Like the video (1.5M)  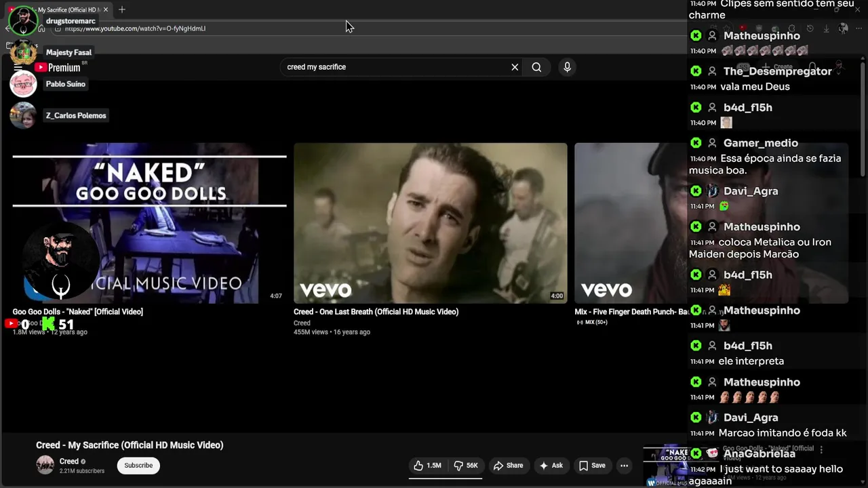point(427,466)
